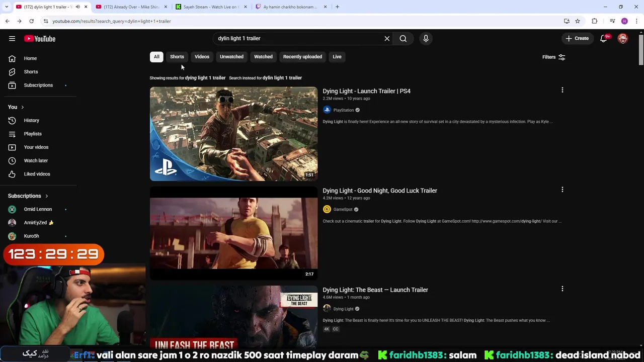Expand the You section
The height and width of the screenshot is (362, 644).
point(16,107)
